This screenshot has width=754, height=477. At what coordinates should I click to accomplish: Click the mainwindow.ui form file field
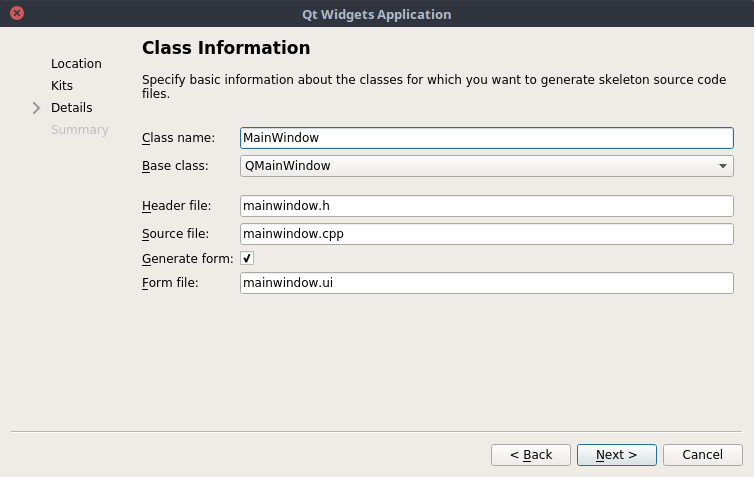tap(486, 284)
